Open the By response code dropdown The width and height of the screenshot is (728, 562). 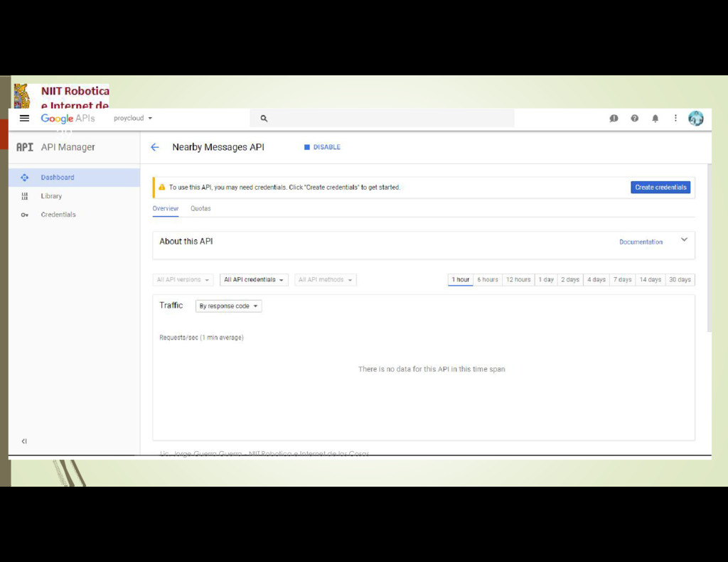228,306
